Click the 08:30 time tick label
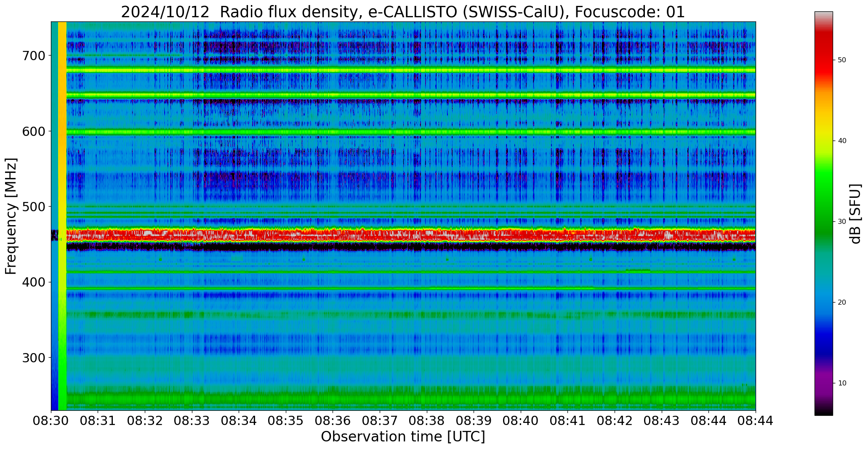 point(51,421)
